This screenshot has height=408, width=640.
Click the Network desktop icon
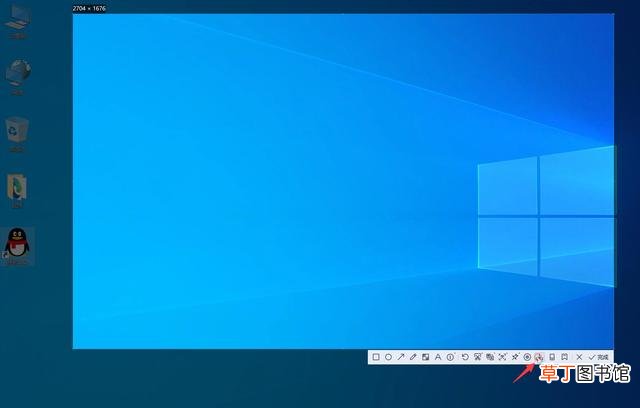17,78
